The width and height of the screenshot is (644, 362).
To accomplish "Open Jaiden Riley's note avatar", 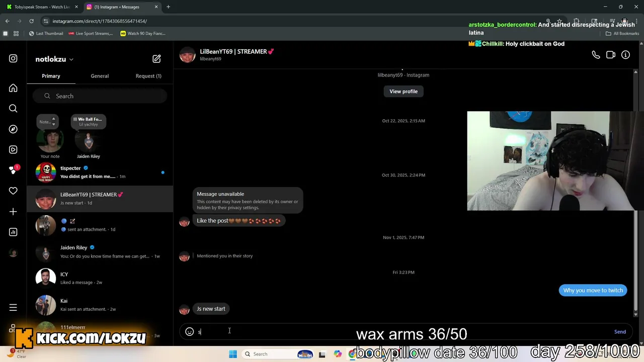I will tap(89, 140).
